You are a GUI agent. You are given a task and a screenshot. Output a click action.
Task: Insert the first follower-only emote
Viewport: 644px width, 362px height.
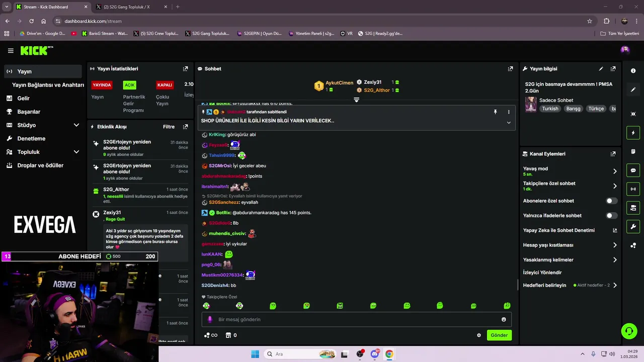click(206, 306)
